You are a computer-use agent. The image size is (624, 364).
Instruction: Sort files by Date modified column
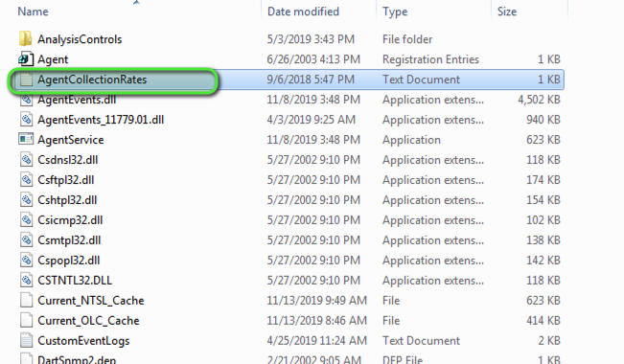(303, 11)
